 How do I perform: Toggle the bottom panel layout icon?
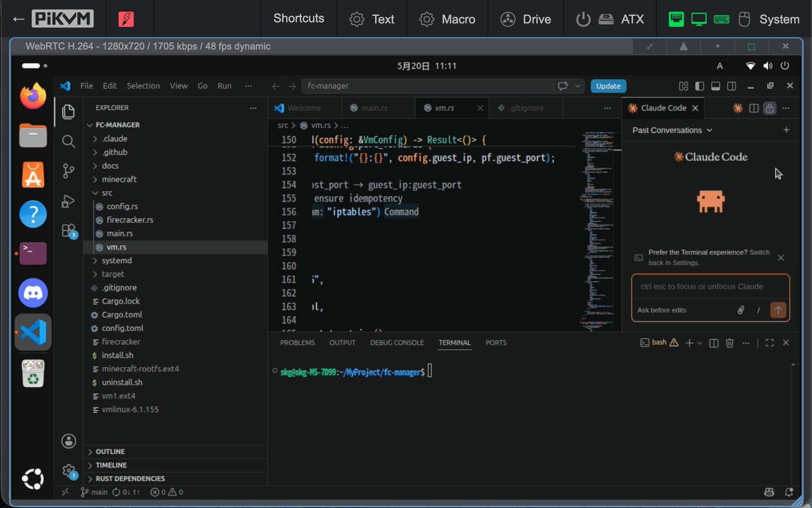[x=716, y=86]
